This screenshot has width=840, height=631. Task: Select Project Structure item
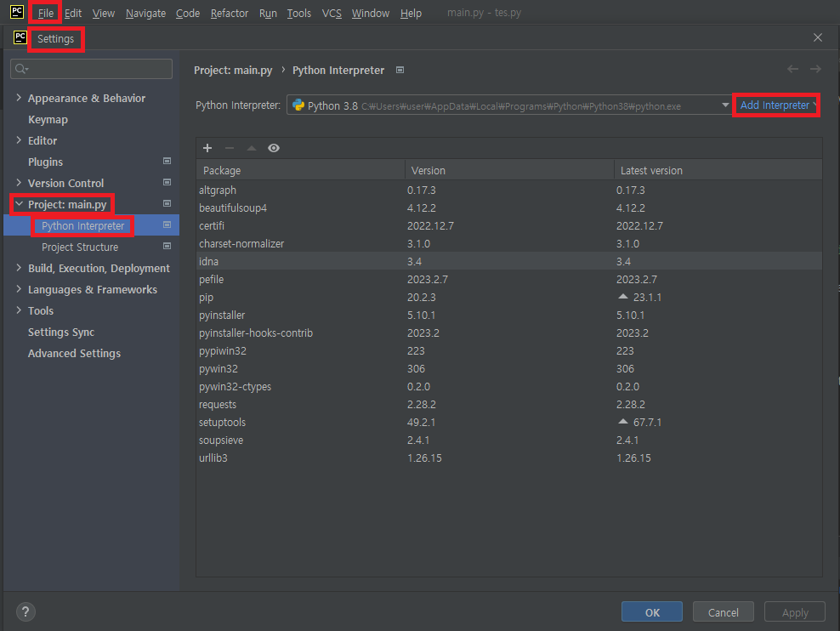(x=80, y=247)
